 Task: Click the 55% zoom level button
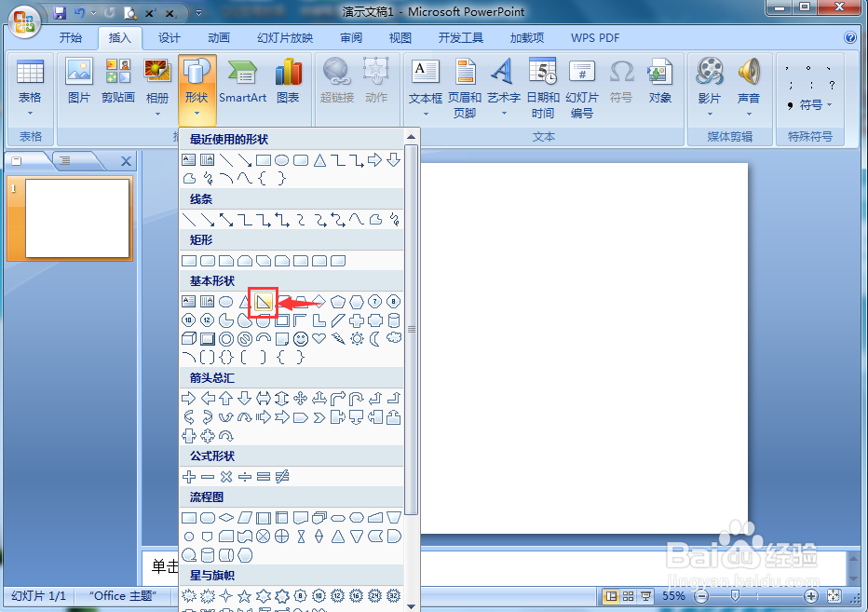tap(673, 596)
